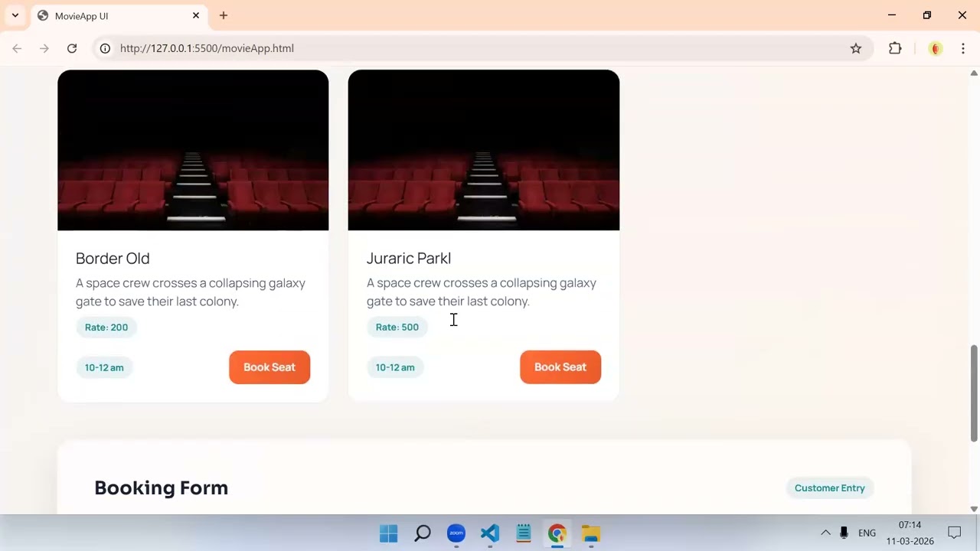Open Visual Studio Code from taskbar
980x551 pixels.
490,533
